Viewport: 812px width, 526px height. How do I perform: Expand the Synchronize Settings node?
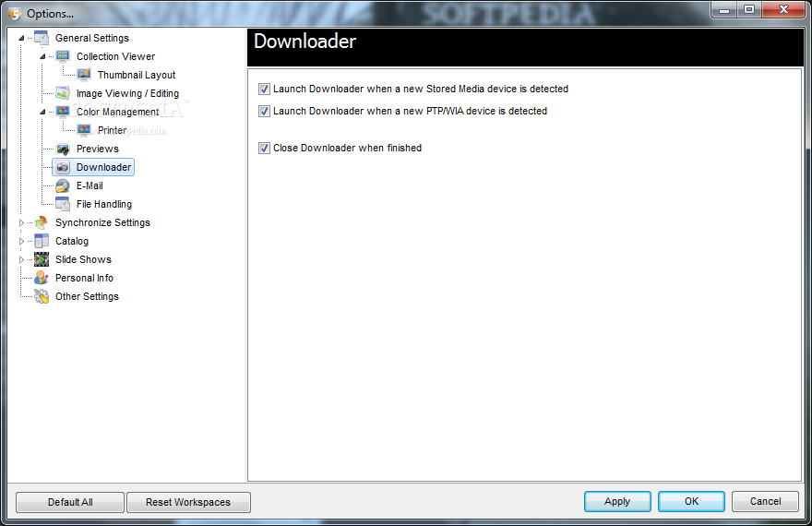(21, 222)
